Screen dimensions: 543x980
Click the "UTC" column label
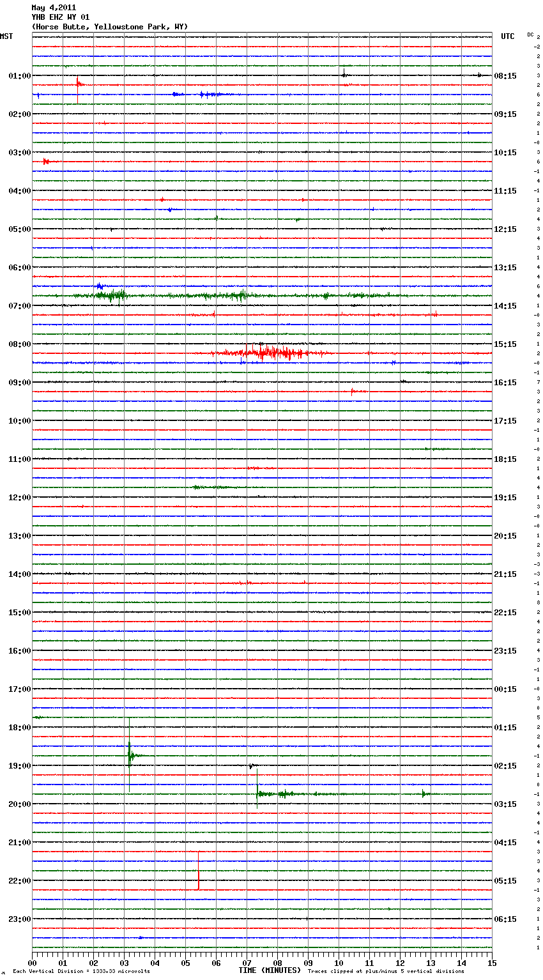tap(508, 36)
